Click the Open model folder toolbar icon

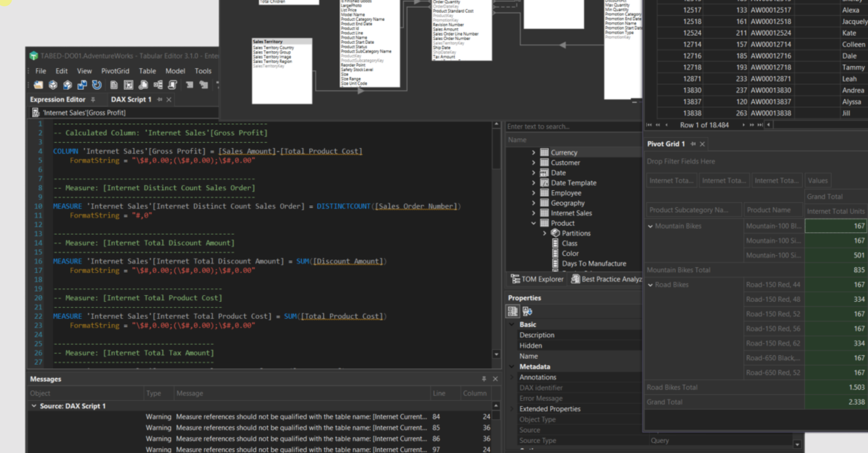click(x=38, y=85)
